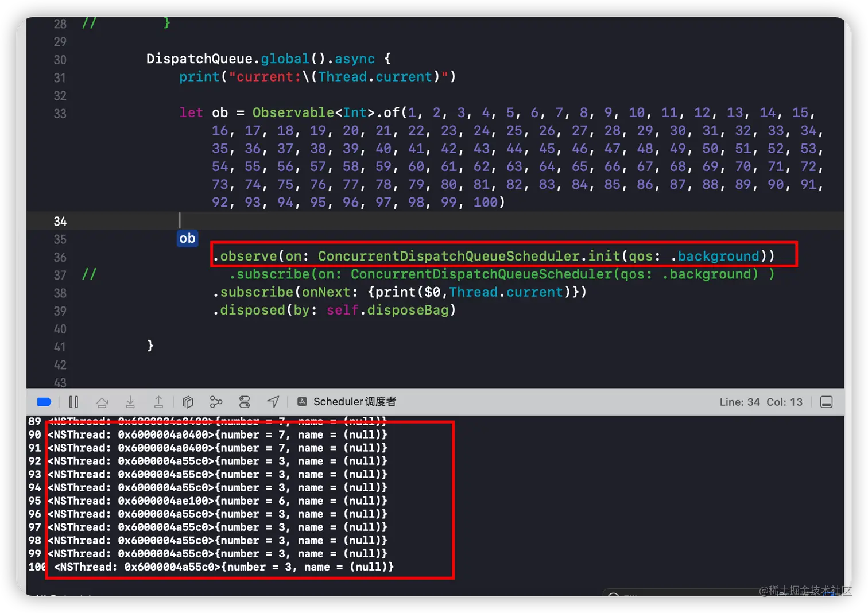
Task: Click gutter line number 34
Action: 60,222
